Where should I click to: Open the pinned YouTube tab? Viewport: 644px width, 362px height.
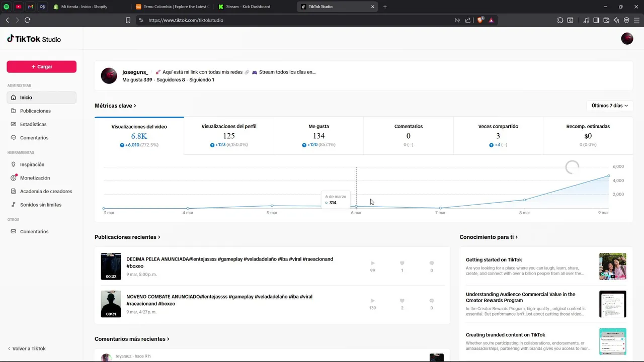[x=19, y=7]
